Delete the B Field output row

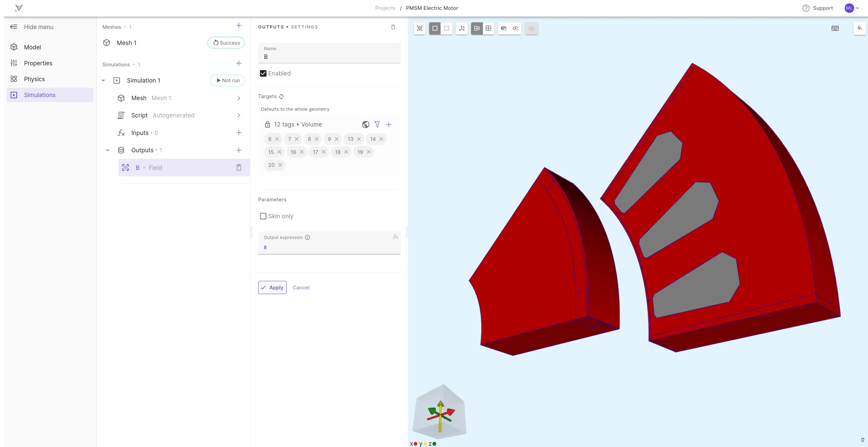tap(239, 167)
